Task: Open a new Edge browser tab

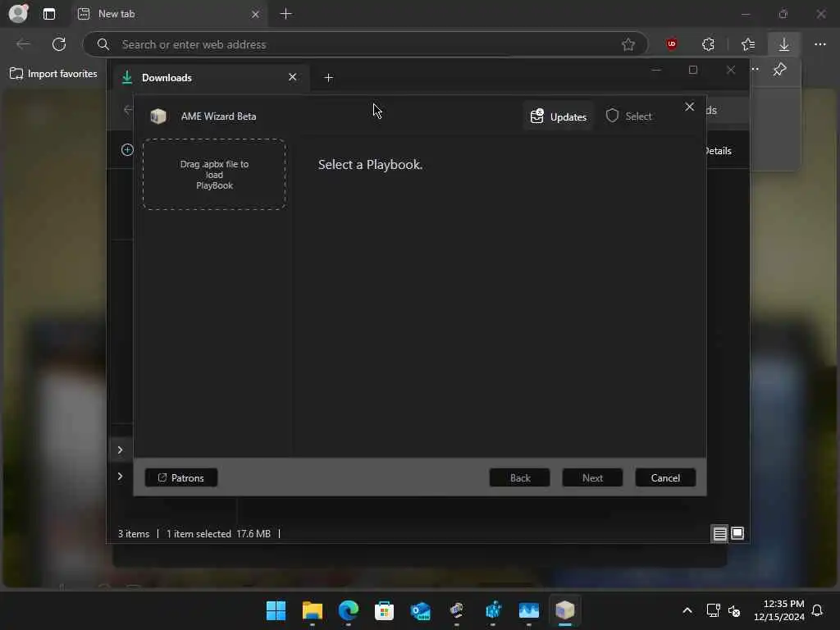Action: (286, 14)
